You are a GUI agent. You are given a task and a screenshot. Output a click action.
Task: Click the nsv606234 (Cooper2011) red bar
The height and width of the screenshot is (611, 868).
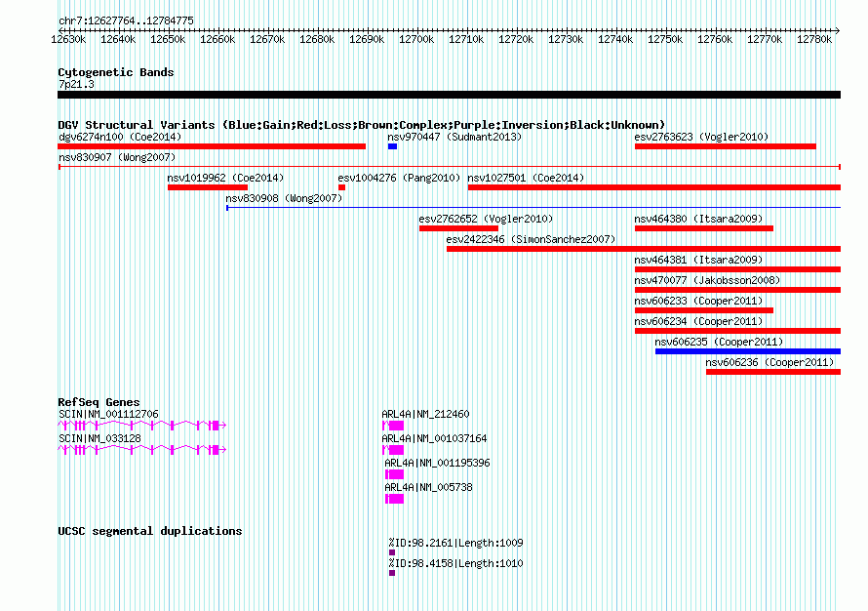point(738,331)
